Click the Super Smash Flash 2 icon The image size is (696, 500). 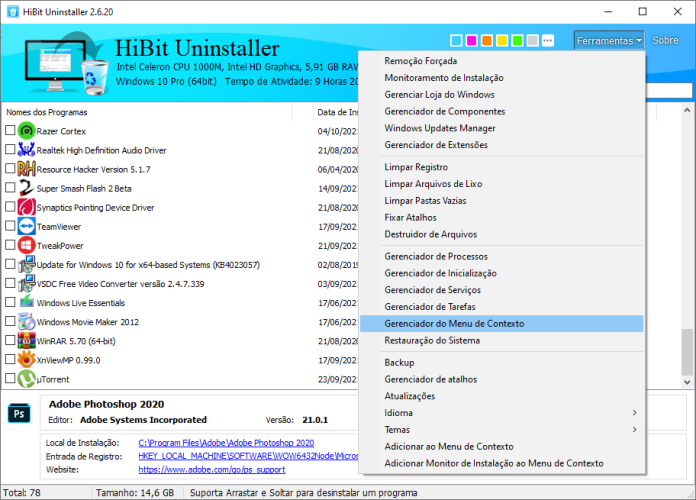tap(27, 188)
